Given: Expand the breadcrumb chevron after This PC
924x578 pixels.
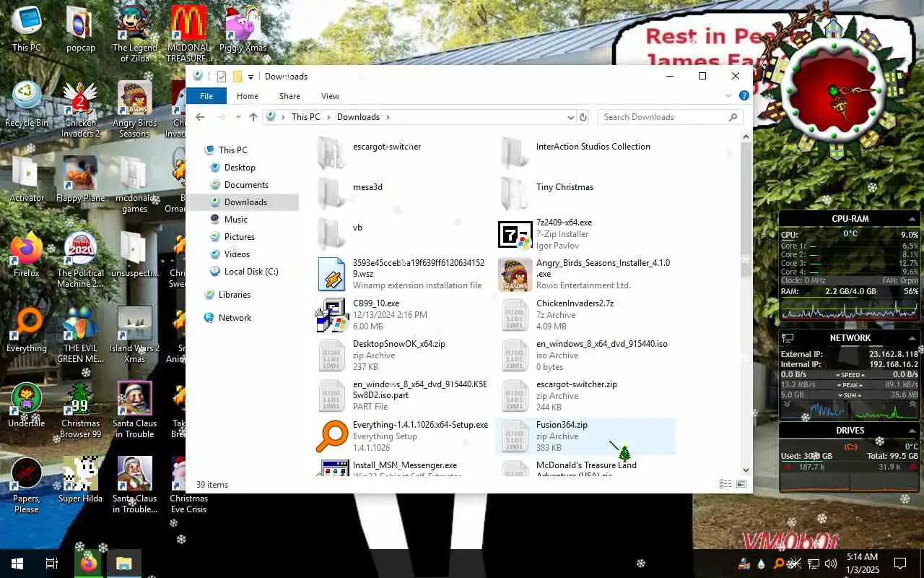Looking at the screenshot, I should point(328,117).
